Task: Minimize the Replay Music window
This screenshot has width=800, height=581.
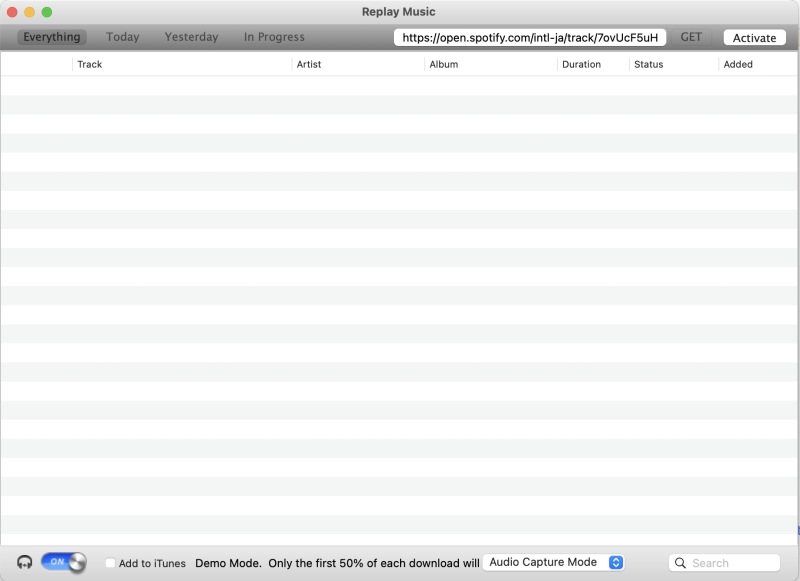Action: click(x=30, y=12)
